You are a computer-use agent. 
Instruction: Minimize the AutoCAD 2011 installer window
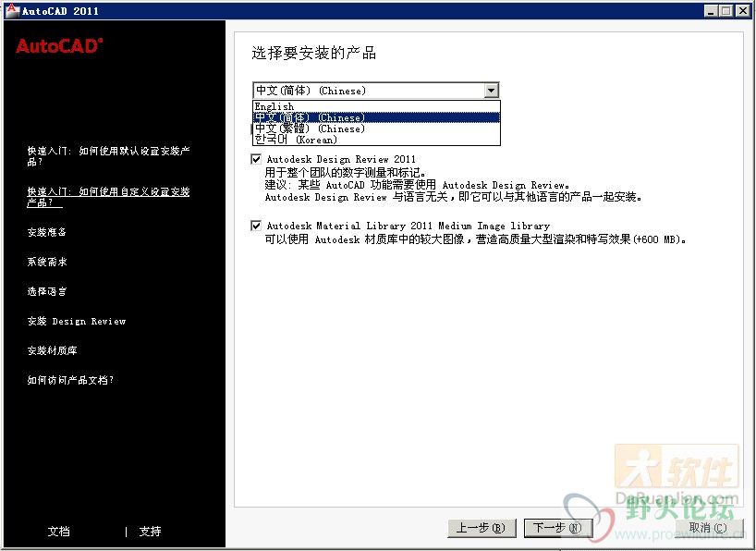click(710, 10)
